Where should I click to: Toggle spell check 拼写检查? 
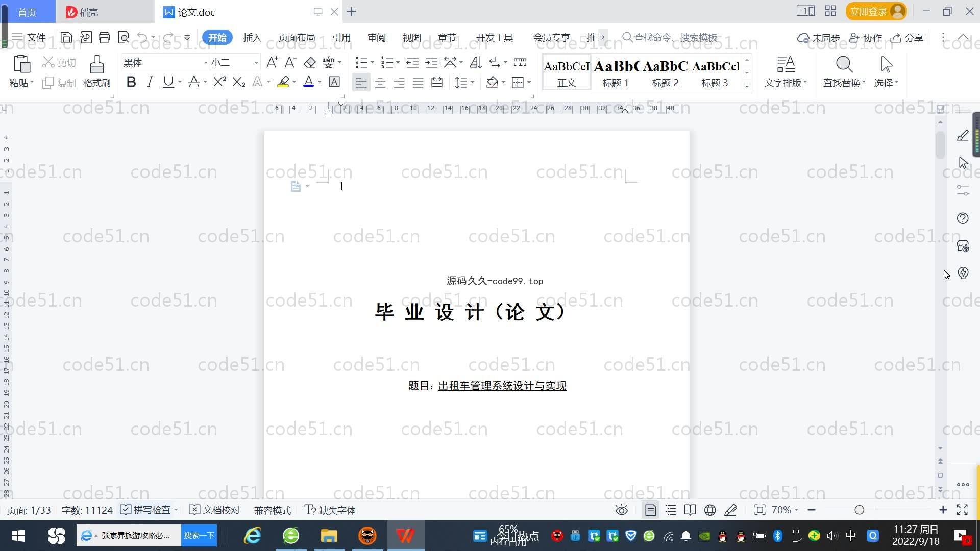[x=145, y=510]
